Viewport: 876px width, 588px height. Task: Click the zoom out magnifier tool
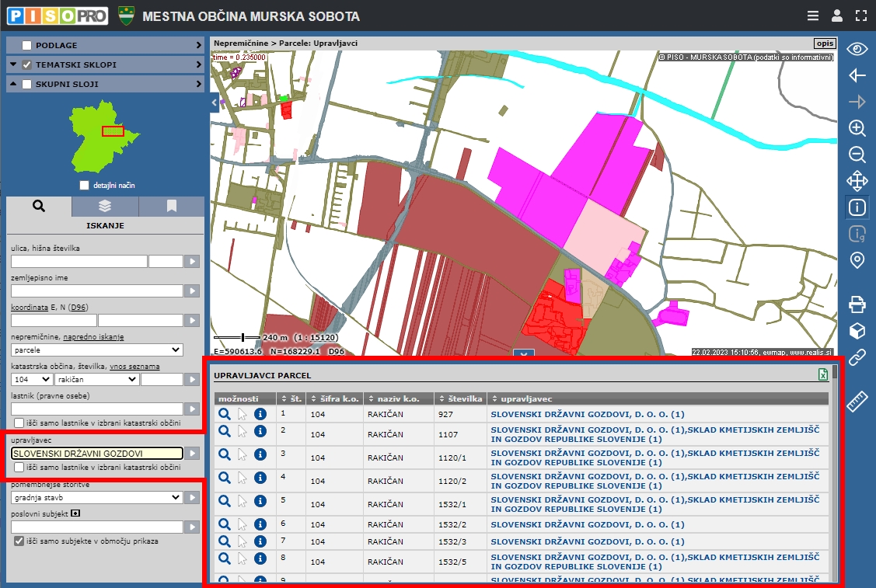click(x=857, y=155)
